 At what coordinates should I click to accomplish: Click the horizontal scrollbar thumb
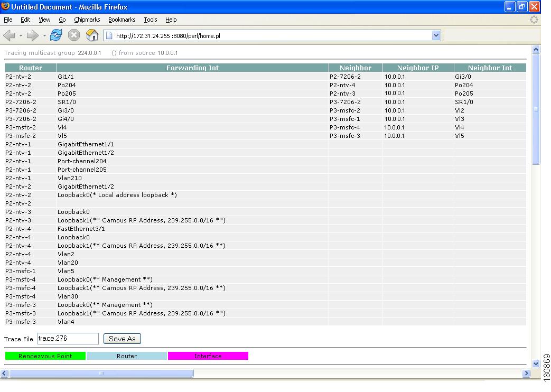click(101, 373)
